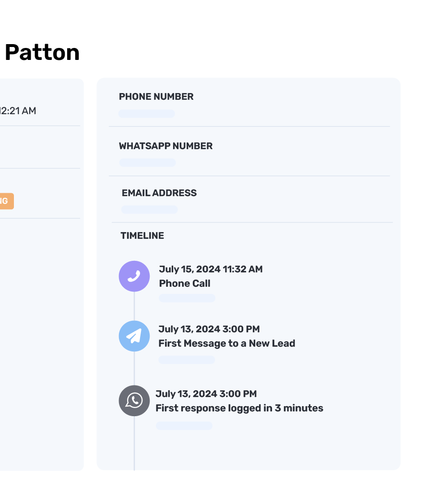Click the gray WhatsApp timeline icon
The width and height of the screenshot is (448, 490).
[x=134, y=400]
